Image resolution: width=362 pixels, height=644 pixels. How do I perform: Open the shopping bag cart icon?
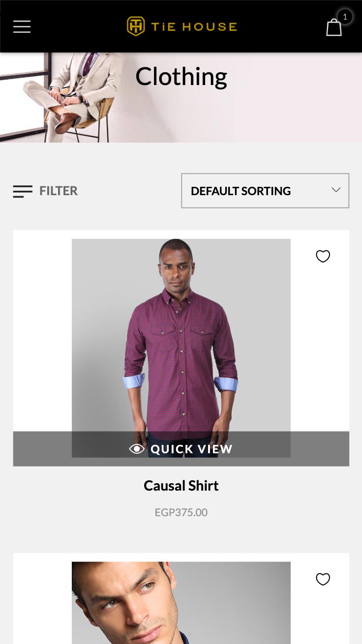coord(334,27)
